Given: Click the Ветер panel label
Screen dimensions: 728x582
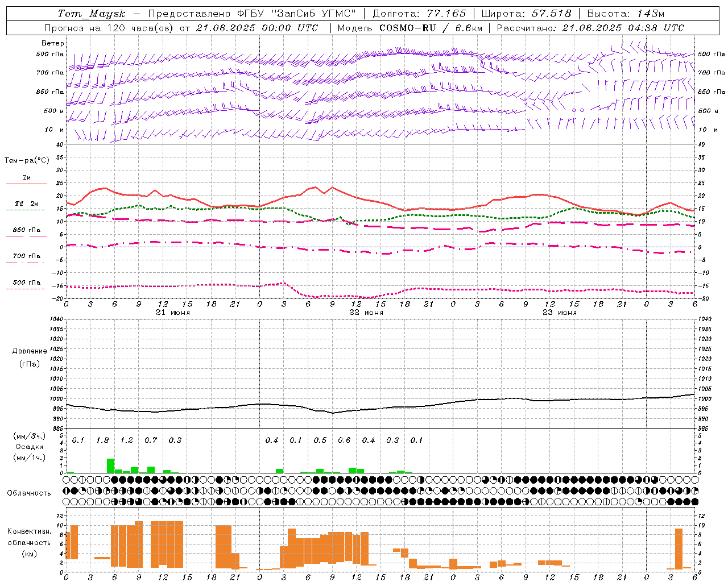Looking at the screenshot, I should click(x=53, y=43).
